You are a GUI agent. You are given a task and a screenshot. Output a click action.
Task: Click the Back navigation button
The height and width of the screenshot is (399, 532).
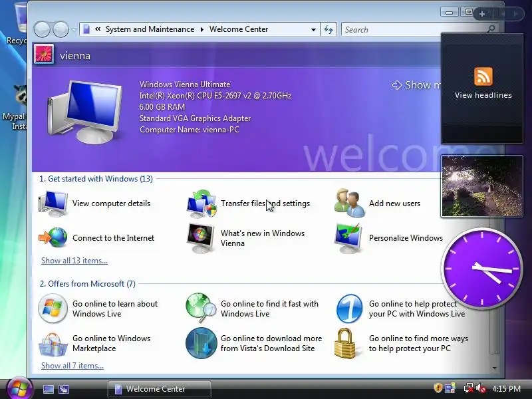click(x=43, y=29)
